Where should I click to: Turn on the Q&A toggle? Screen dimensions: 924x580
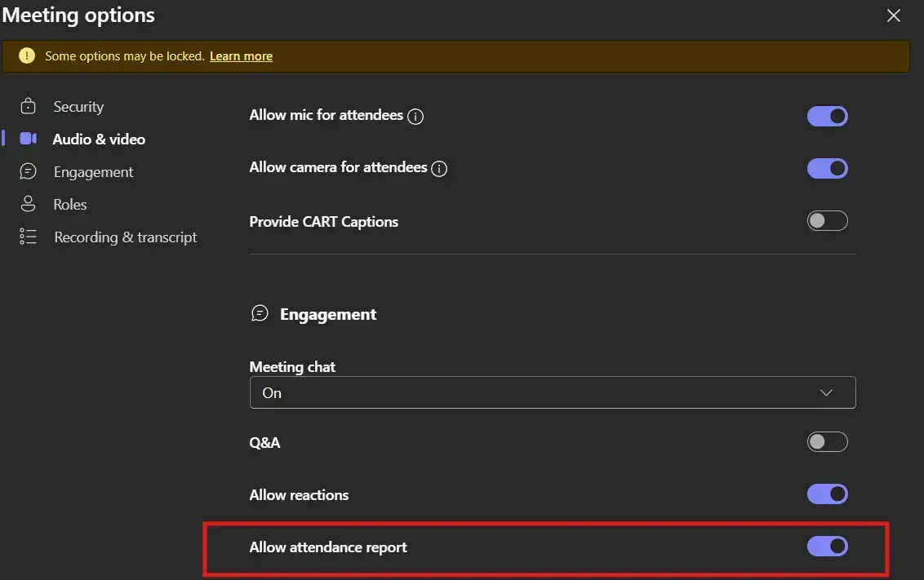tap(827, 442)
